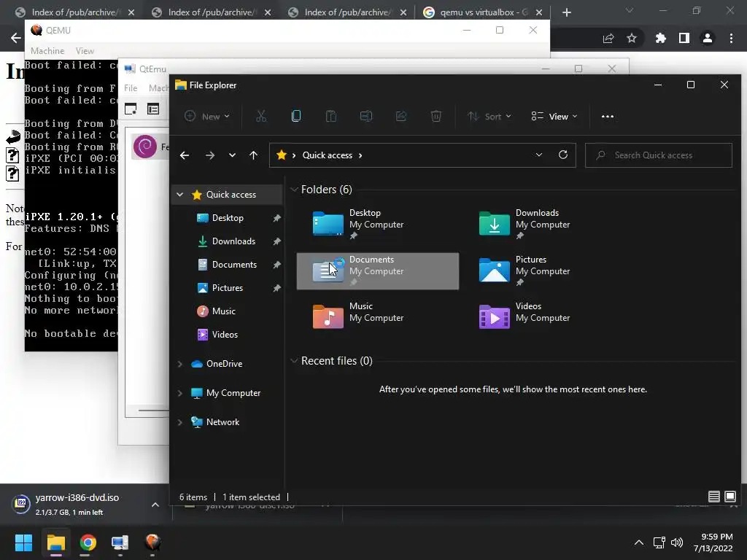Open Chrome extensions puzzle icon
The image size is (747, 560).
coord(660,38)
